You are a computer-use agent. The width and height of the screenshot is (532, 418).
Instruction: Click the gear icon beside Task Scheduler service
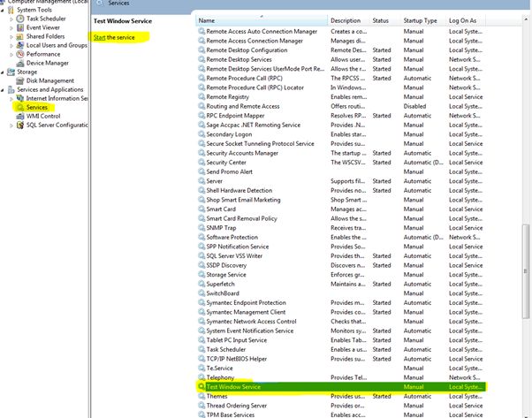tap(201, 349)
